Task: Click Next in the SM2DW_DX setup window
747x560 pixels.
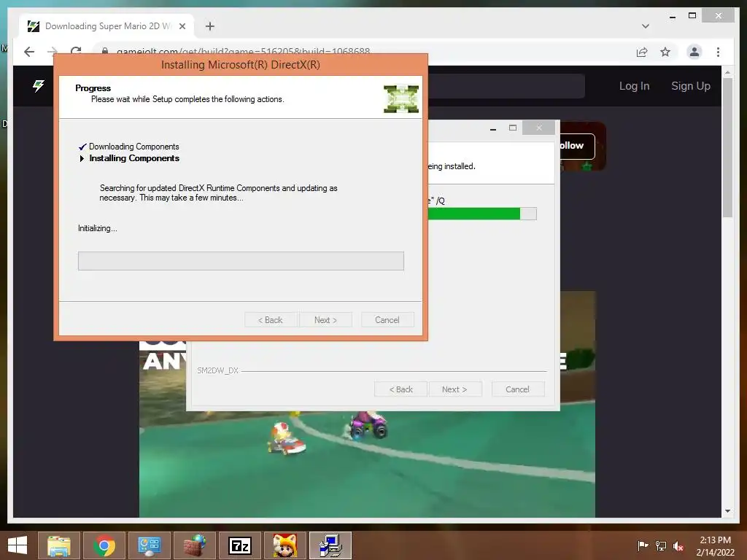Action: 455,389
